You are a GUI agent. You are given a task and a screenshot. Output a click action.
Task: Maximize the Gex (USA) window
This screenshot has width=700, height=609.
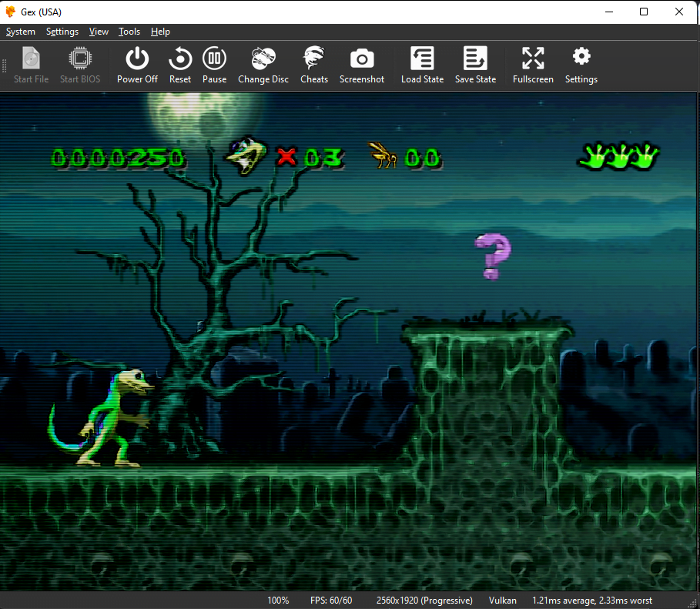click(644, 12)
